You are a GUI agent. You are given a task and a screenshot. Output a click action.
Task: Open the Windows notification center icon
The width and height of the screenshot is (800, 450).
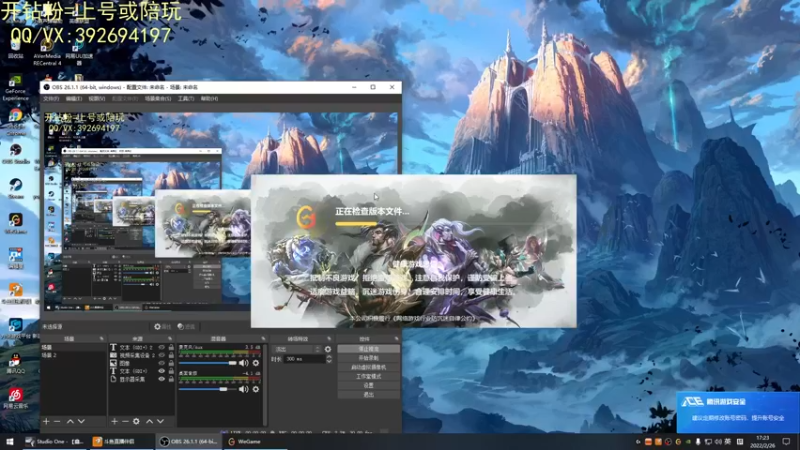787,442
